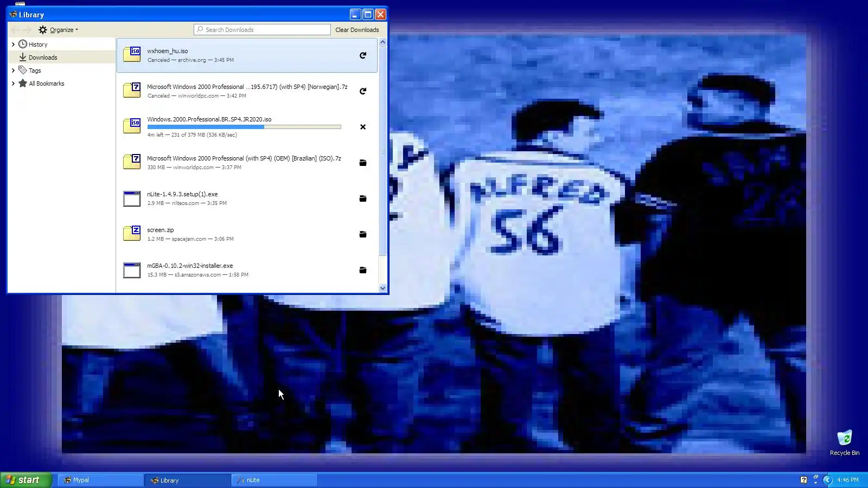Focus the Search Downloads field
868x488 pixels.
(x=262, y=30)
